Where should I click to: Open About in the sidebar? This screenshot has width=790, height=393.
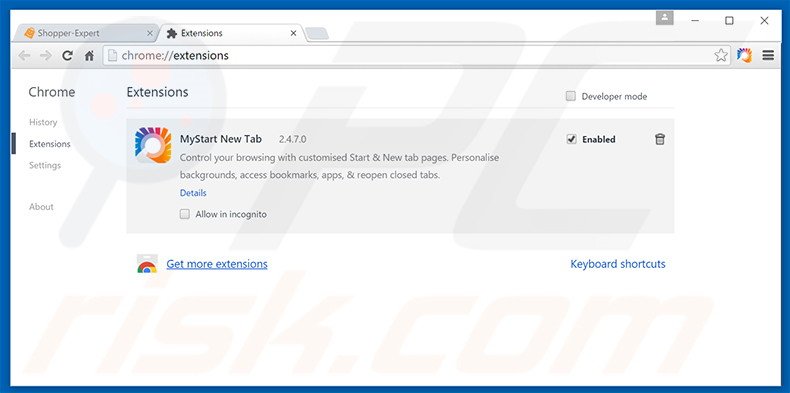click(41, 207)
